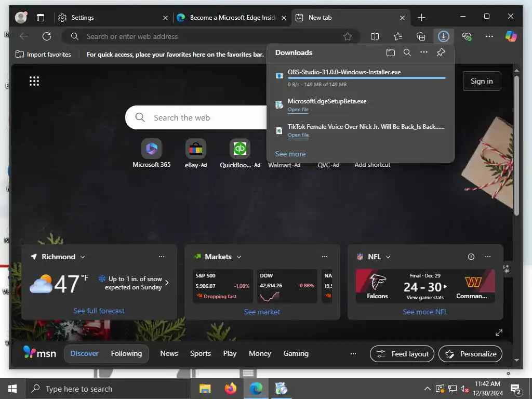
Task: Pin the Downloads panel
Action: 441,52
